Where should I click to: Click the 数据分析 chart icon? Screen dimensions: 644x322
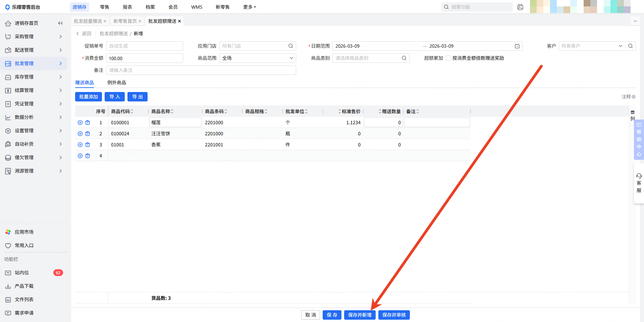(x=8, y=117)
